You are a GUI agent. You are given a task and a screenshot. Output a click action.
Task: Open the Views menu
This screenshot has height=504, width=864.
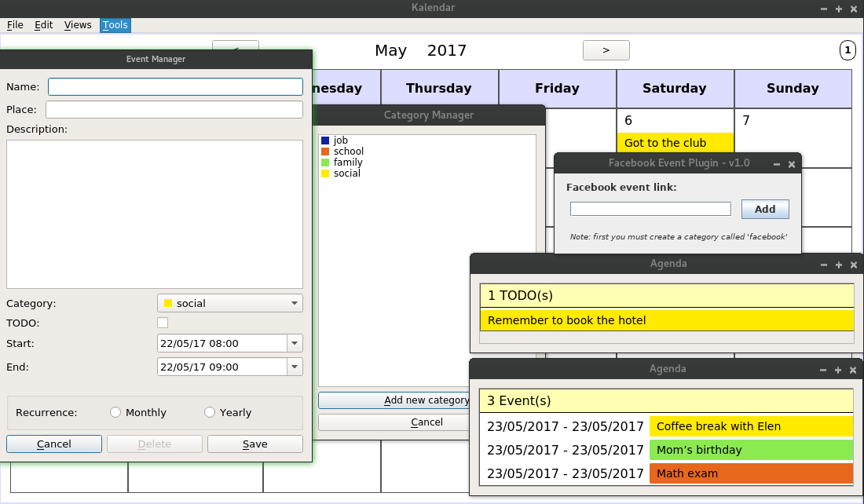tap(77, 24)
